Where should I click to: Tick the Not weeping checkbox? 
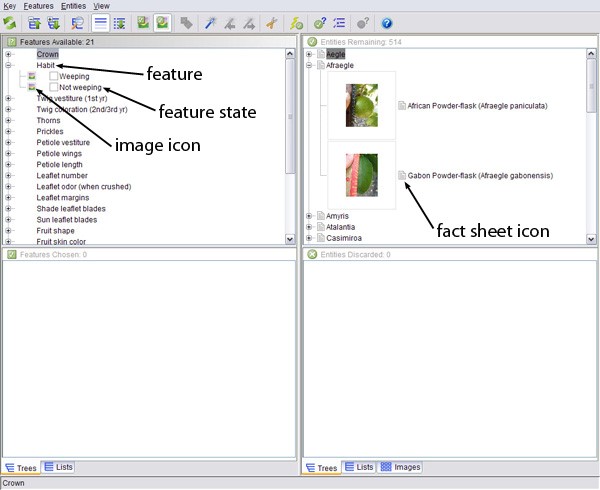click(x=54, y=88)
